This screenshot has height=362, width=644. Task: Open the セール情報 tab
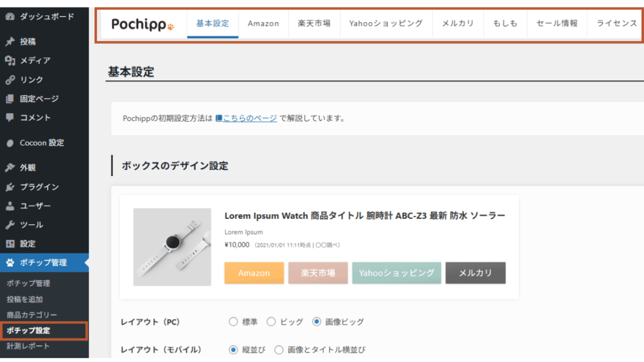click(557, 24)
